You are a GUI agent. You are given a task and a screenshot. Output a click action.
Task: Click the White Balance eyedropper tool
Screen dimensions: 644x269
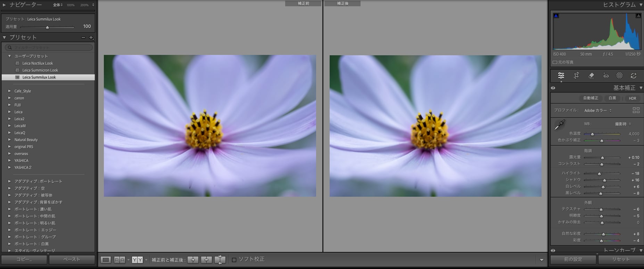click(559, 125)
